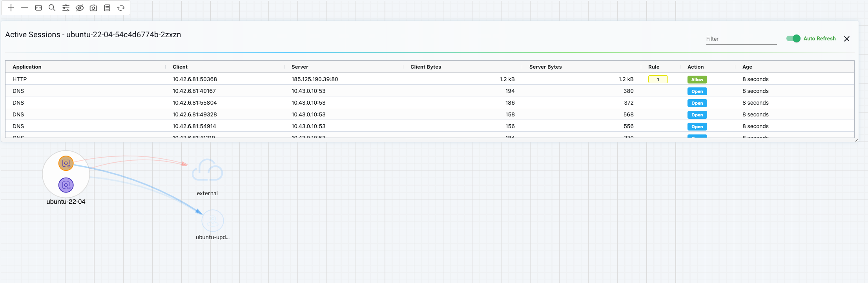Sort by the Action column header
This screenshot has height=283, width=868.
pos(695,67)
